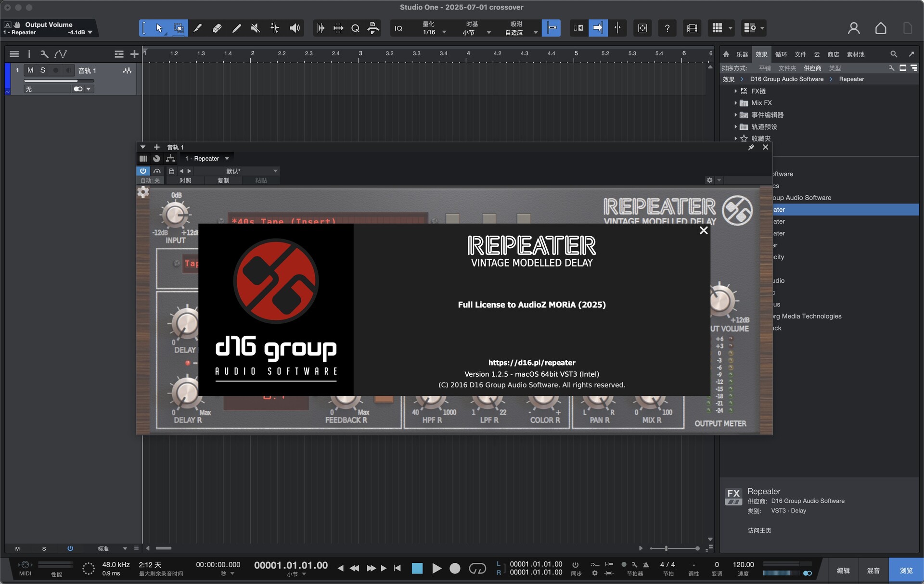Viewport: 924px width, 584px height.
Task: Toggle loop playback button
Action: pyautogui.click(x=477, y=569)
